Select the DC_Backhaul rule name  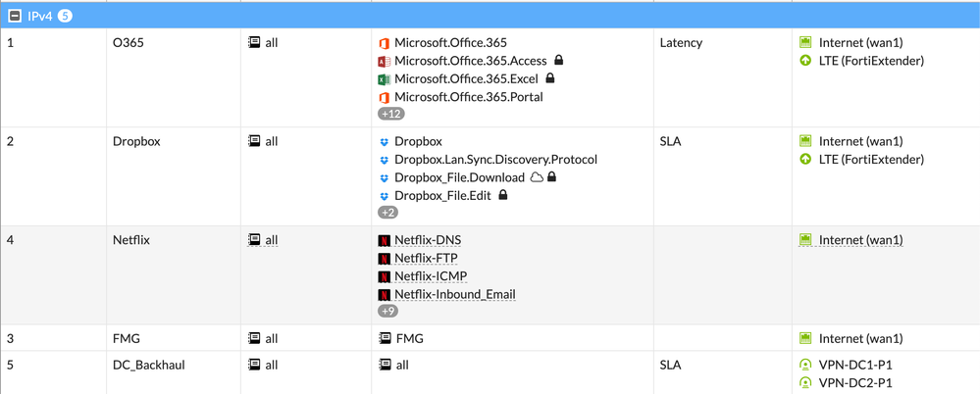(148, 365)
